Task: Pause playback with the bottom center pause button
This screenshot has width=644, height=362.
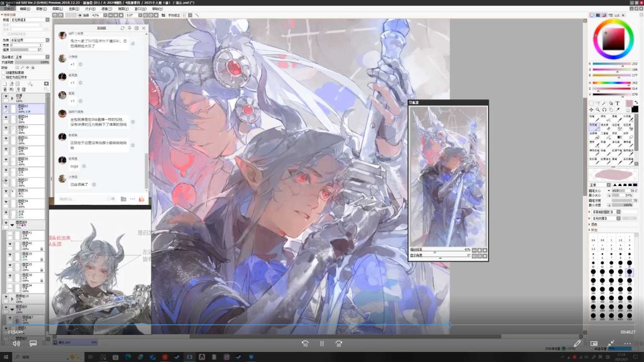Action: pyautogui.click(x=321, y=343)
